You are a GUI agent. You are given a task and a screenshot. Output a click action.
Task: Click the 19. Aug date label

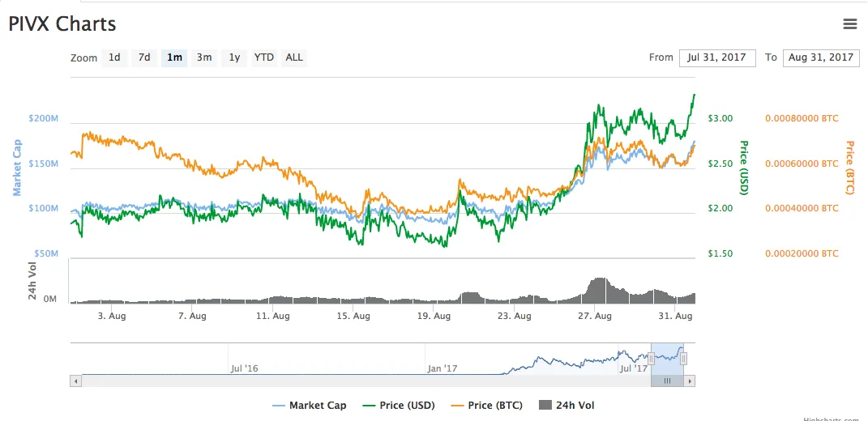click(x=434, y=317)
